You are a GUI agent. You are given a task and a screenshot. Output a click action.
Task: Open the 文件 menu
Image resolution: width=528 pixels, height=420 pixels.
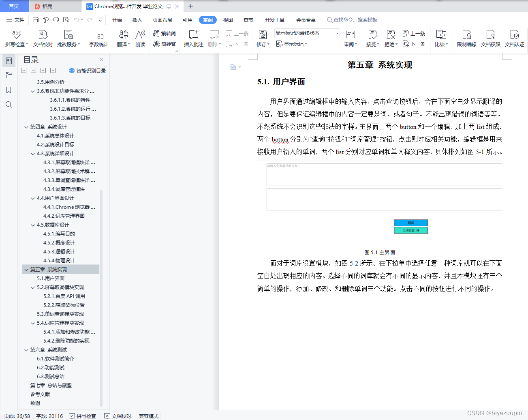[15, 20]
